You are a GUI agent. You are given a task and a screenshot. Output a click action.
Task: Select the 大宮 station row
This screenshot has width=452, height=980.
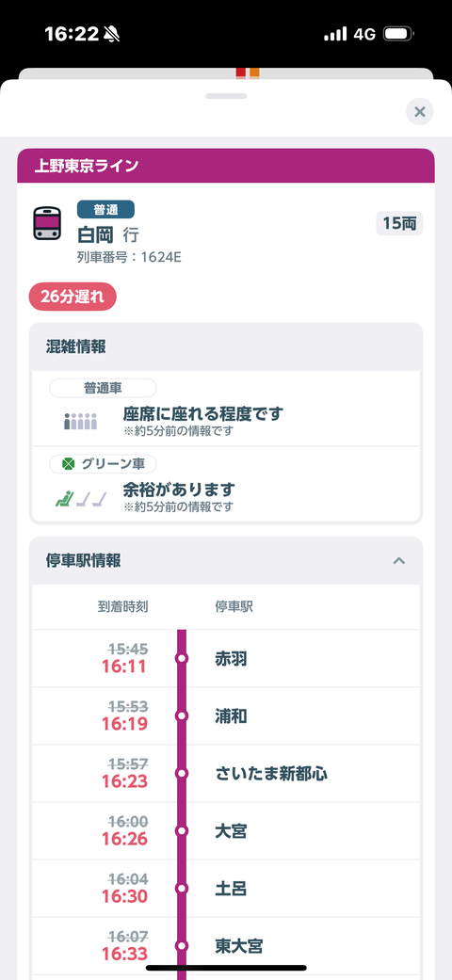tap(226, 831)
